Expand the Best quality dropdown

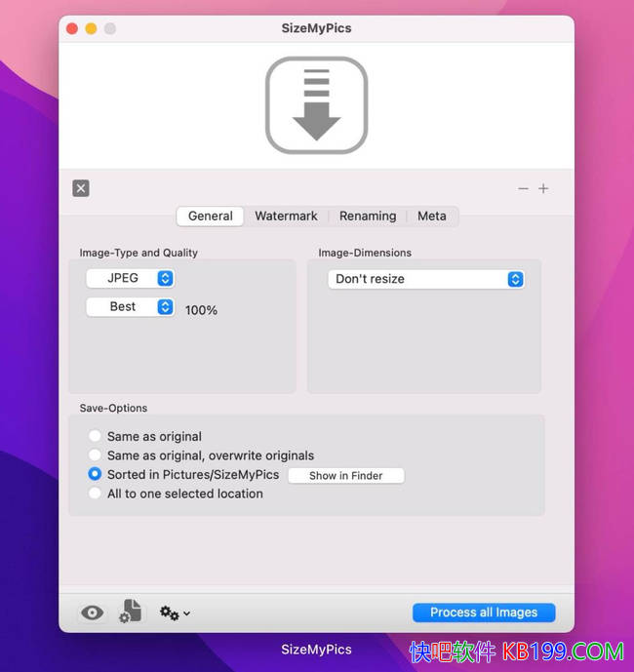(x=130, y=306)
